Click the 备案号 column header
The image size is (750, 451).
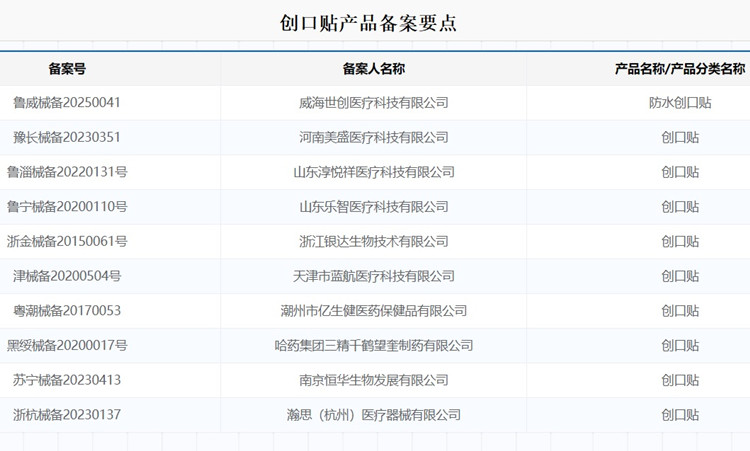(67, 69)
